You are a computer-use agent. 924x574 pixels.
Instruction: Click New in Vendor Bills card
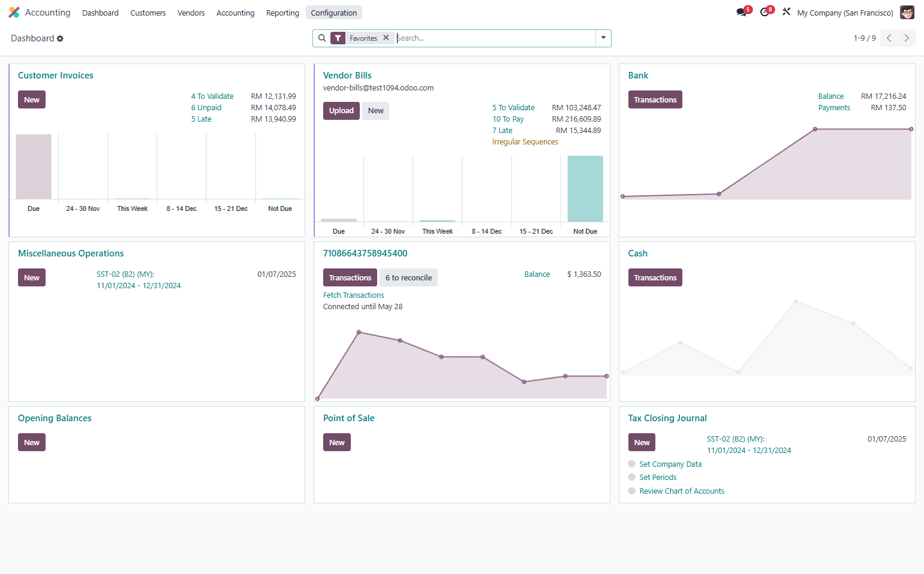tap(376, 111)
